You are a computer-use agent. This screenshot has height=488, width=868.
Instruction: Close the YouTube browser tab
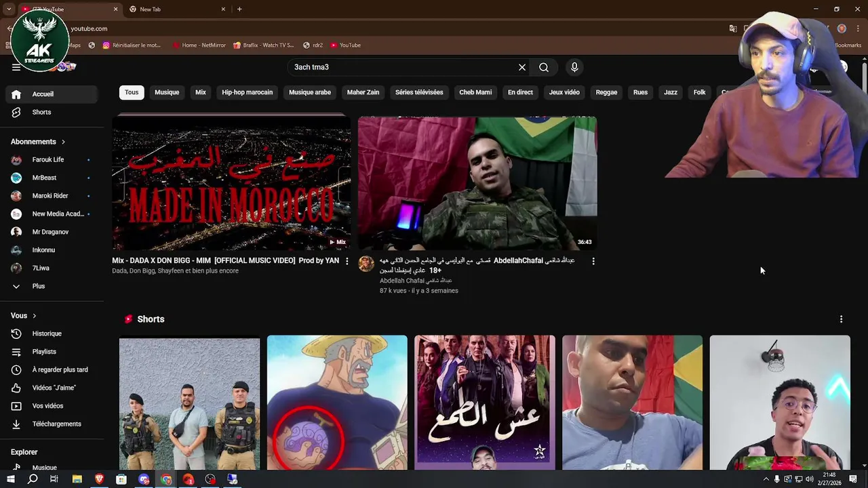(x=115, y=9)
